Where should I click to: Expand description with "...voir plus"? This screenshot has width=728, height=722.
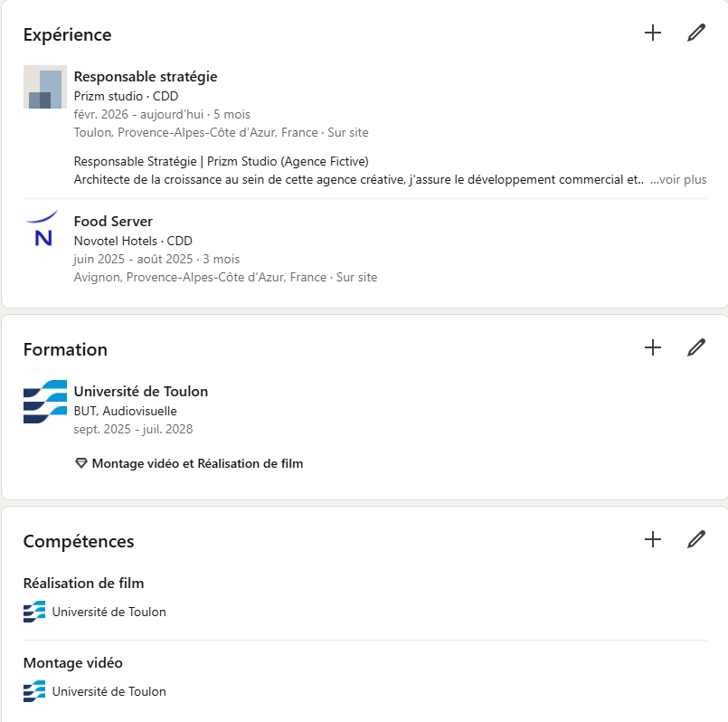678,180
